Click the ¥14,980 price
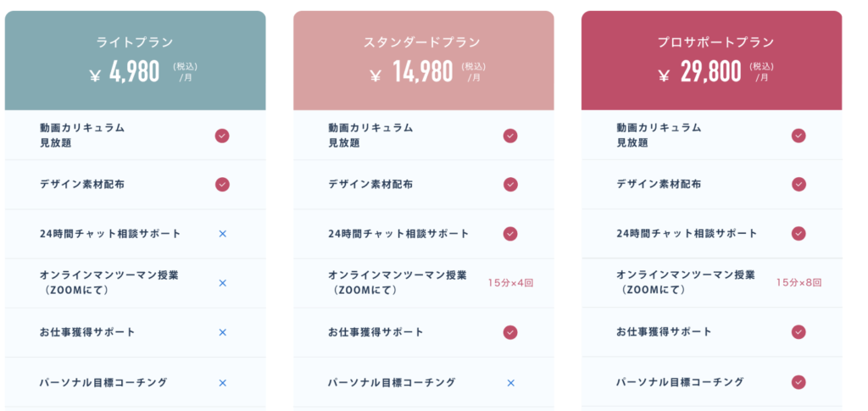 (x=412, y=73)
